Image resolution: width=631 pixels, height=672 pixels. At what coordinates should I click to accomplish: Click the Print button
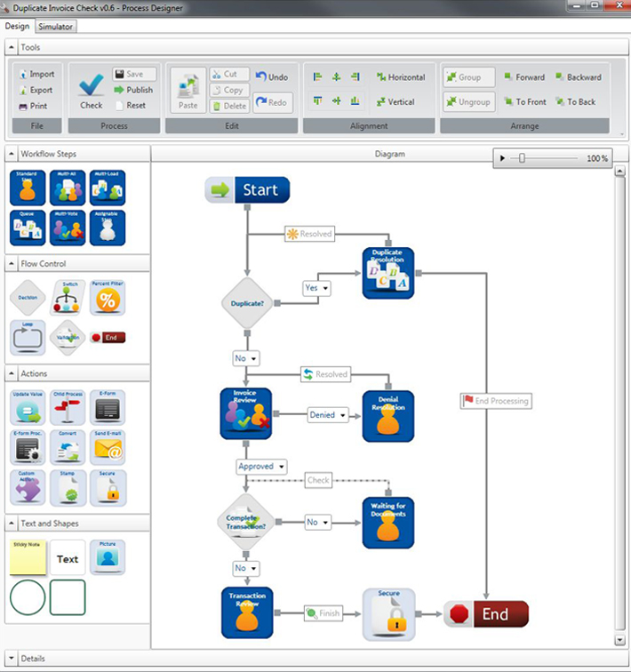point(34,106)
